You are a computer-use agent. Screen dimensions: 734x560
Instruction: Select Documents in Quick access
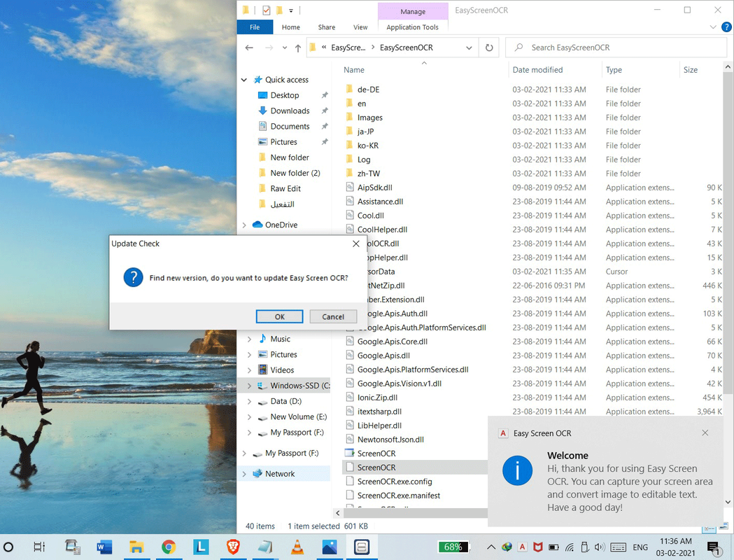pos(290,127)
